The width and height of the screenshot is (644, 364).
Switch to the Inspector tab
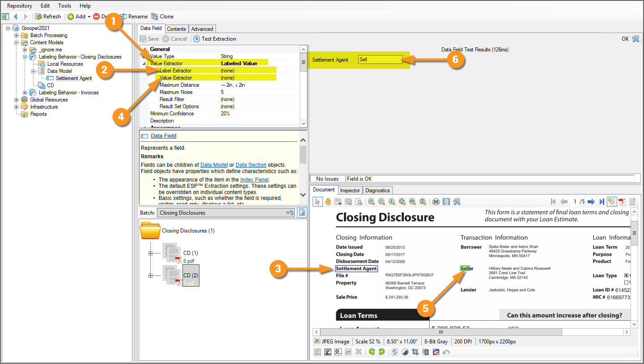point(350,190)
